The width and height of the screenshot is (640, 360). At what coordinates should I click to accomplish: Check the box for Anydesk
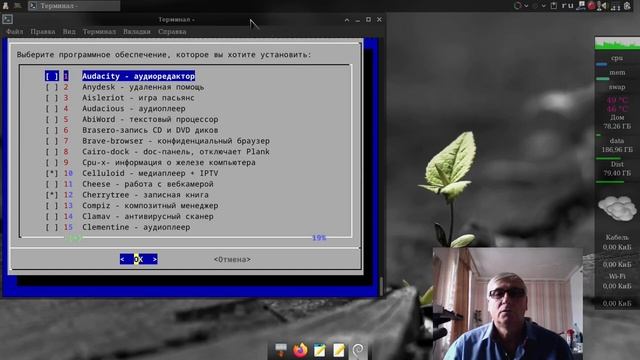pyautogui.click(x=52, y=87)
